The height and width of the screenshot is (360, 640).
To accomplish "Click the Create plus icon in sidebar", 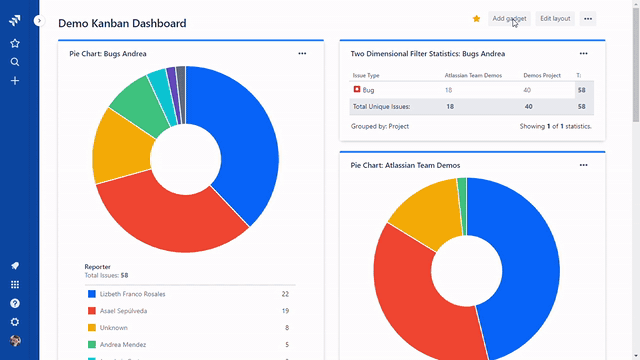I will click(x=15, y=81).
